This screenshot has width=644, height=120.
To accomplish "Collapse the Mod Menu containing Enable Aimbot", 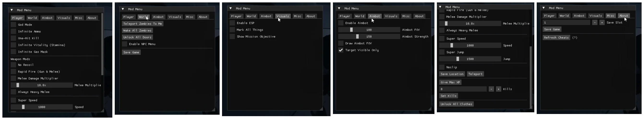I will [339, 8].
